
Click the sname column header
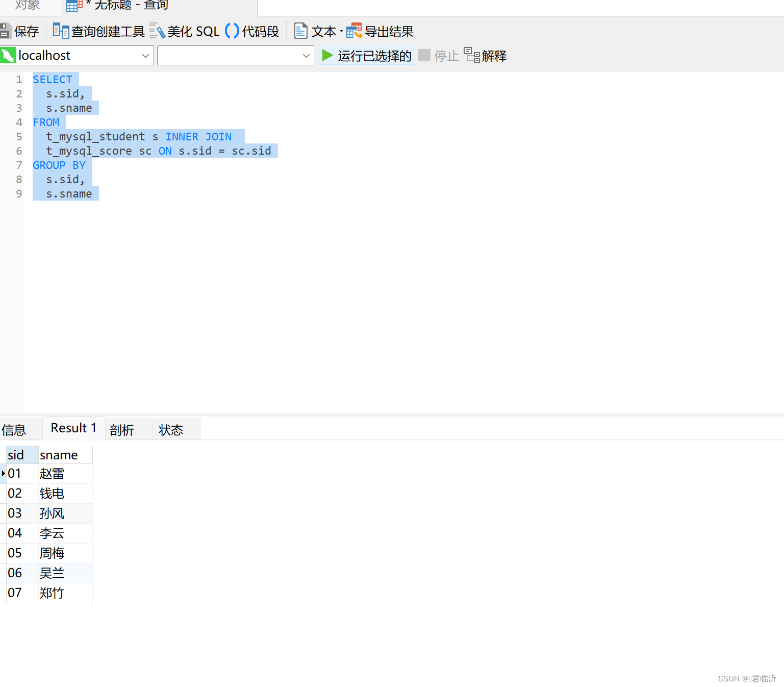click(x=65, y=455)
